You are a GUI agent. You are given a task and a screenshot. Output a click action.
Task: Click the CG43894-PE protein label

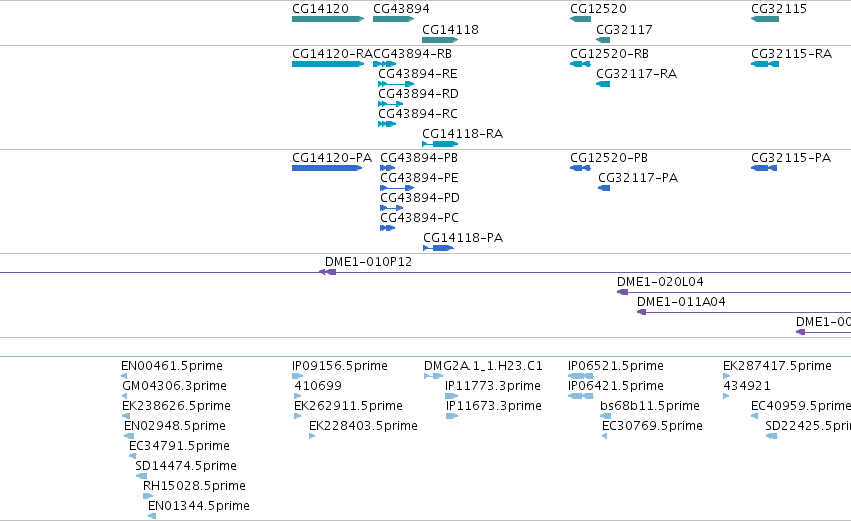click(x=419, y=178)
